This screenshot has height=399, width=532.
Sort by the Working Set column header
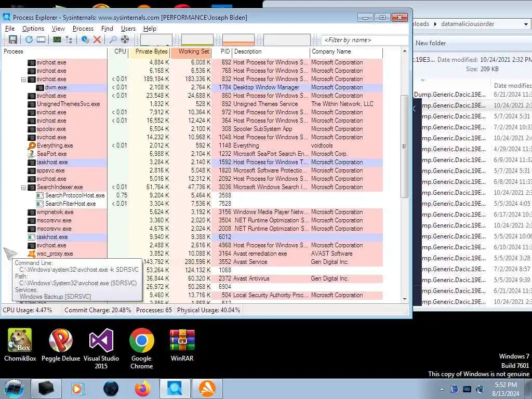[x=191, y=51]
